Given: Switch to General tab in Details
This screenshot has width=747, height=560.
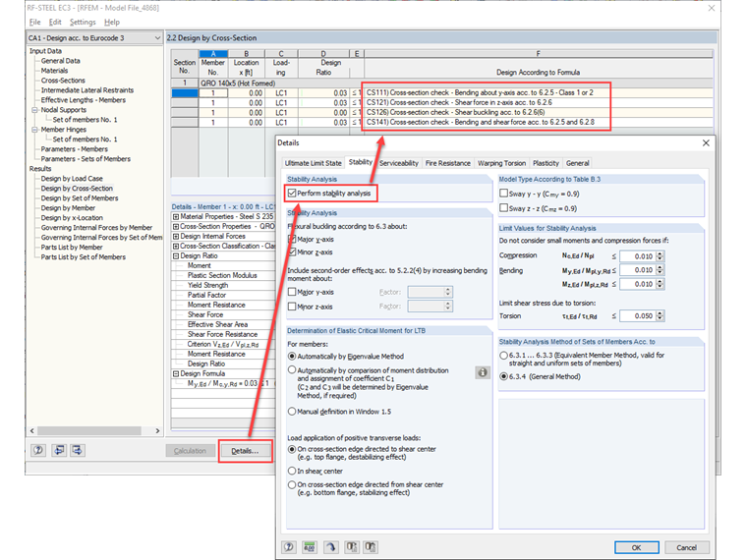Looking at the screenshot, I should click(577, 163).
